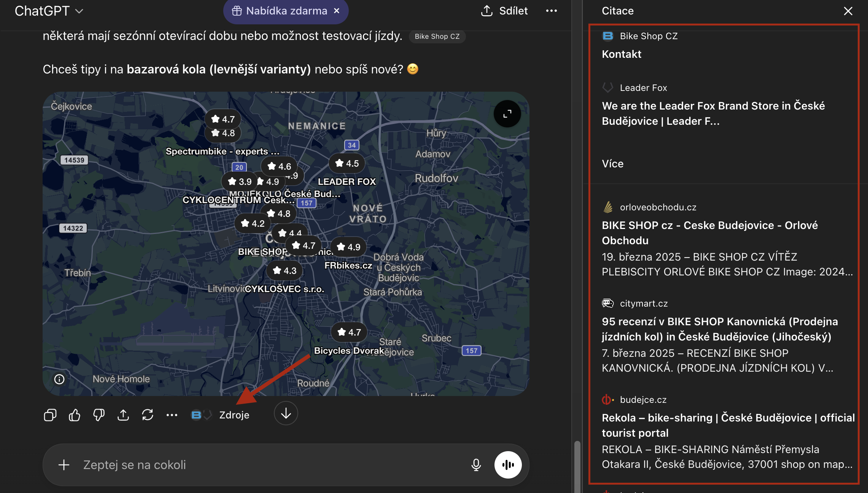This screenshot has height=493, width=868.
Task: Open the map info icon
Action: pos(59,379)
